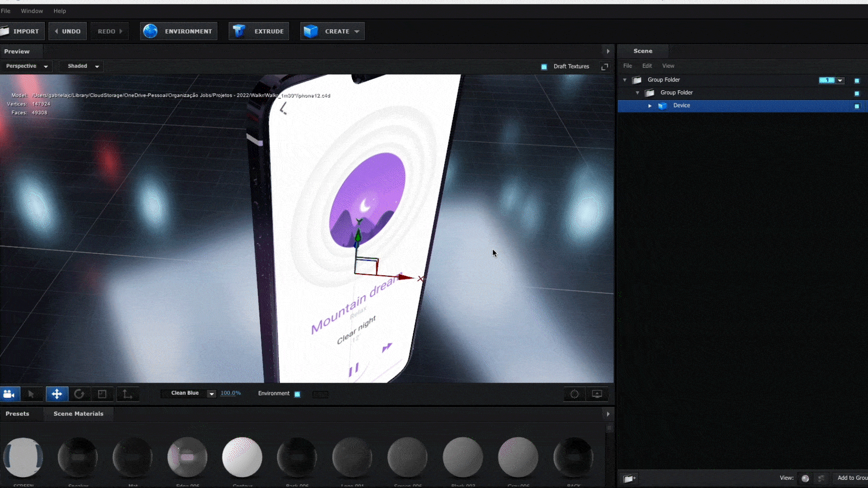Click the Redo button
The width and height of the screenshot is (868, 488).
tap(110, 31)
